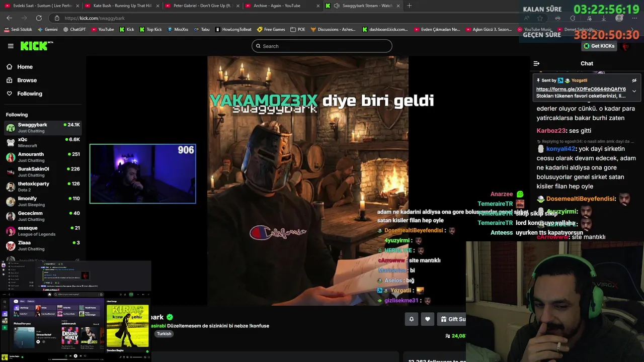Open the thetoxicparty channel avatar
The width and height of the screenshot is (644, 362).
[11, 187]
